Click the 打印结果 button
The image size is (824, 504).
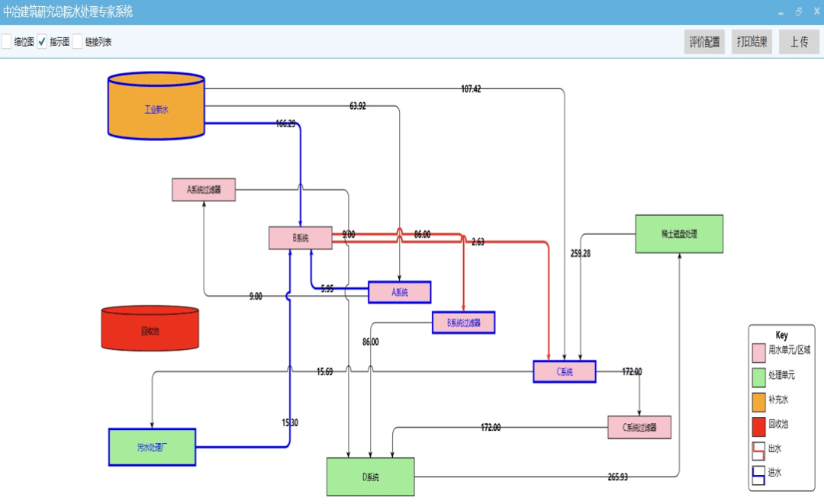tap(752, 42)
